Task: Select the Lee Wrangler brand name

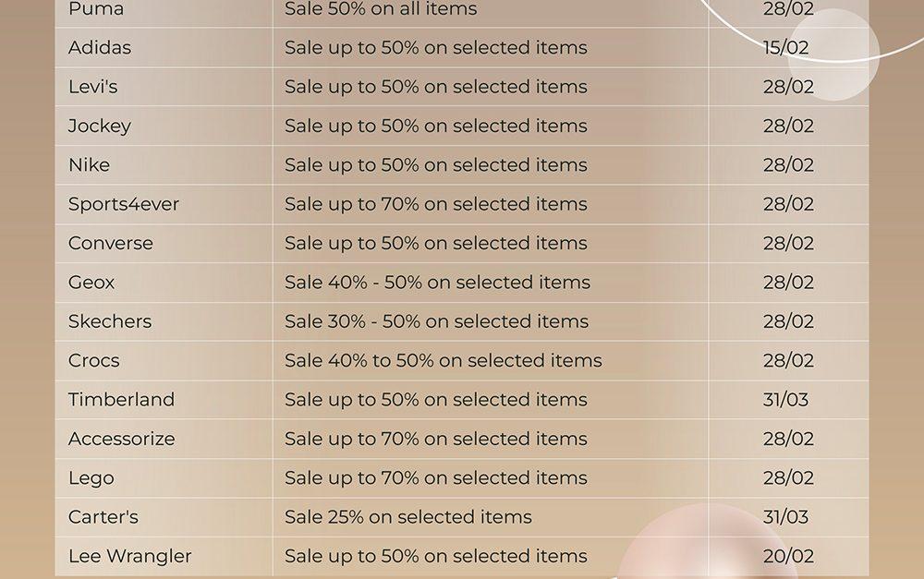Action: [130, 557]
